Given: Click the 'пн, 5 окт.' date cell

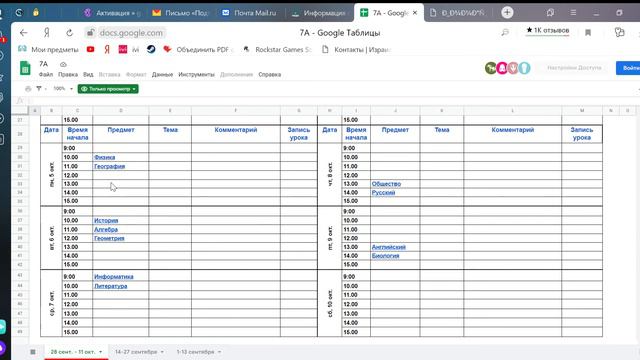Looking at the screenshot, I should [51, 175].
